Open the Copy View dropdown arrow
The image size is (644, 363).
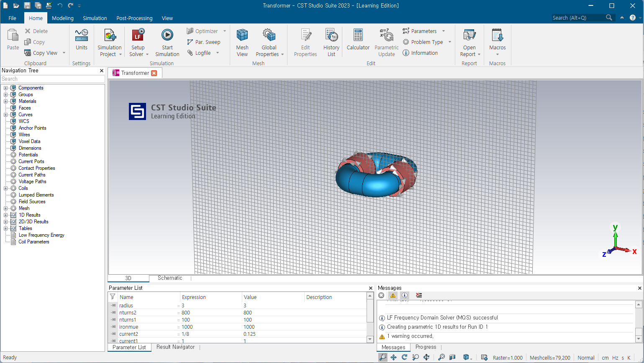(x=64, y=53)
